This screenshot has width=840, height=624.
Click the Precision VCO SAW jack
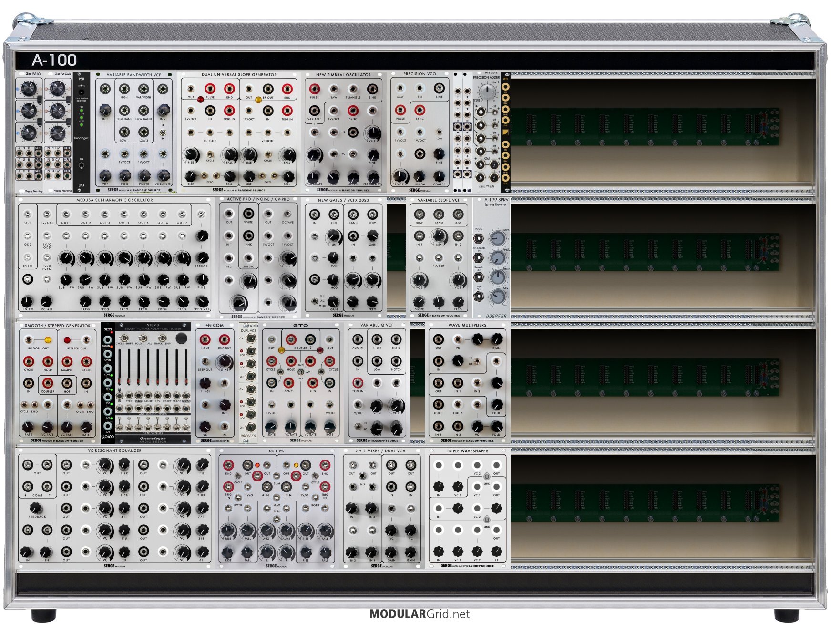(400, 89)
